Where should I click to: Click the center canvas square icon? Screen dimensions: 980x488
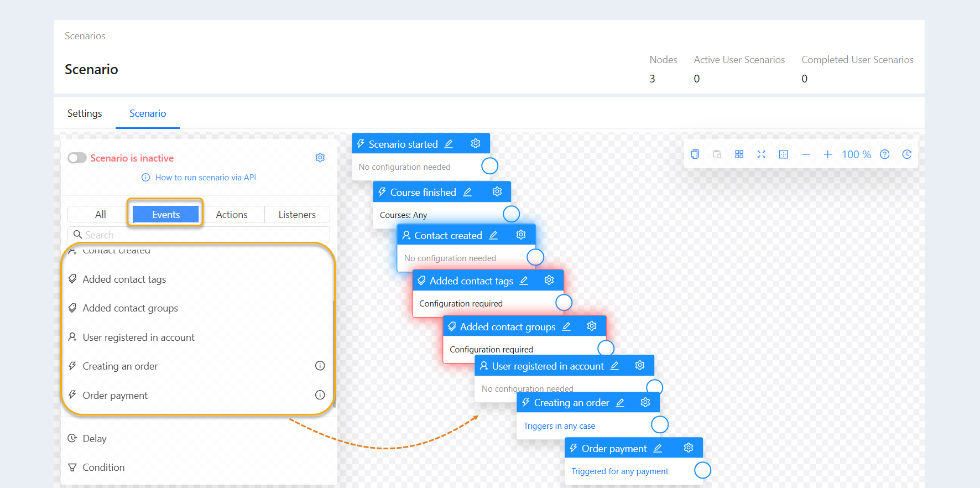[784, 154]
